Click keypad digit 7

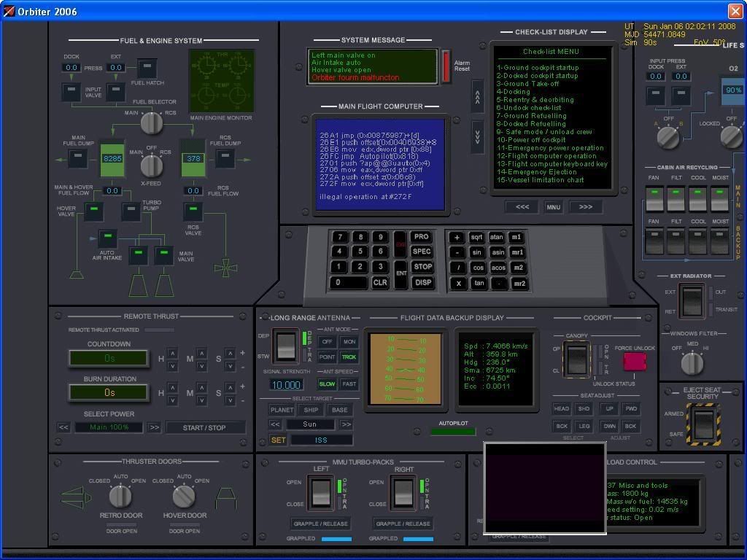coord(340,237)
